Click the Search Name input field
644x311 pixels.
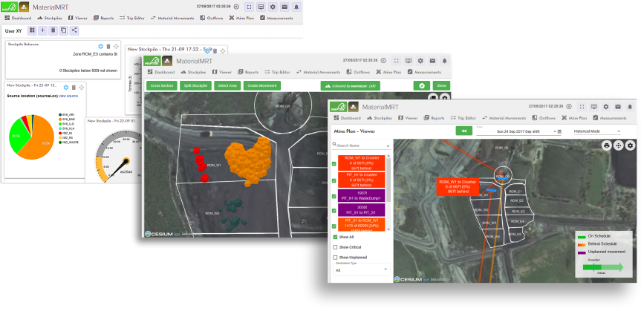[360, 145]
